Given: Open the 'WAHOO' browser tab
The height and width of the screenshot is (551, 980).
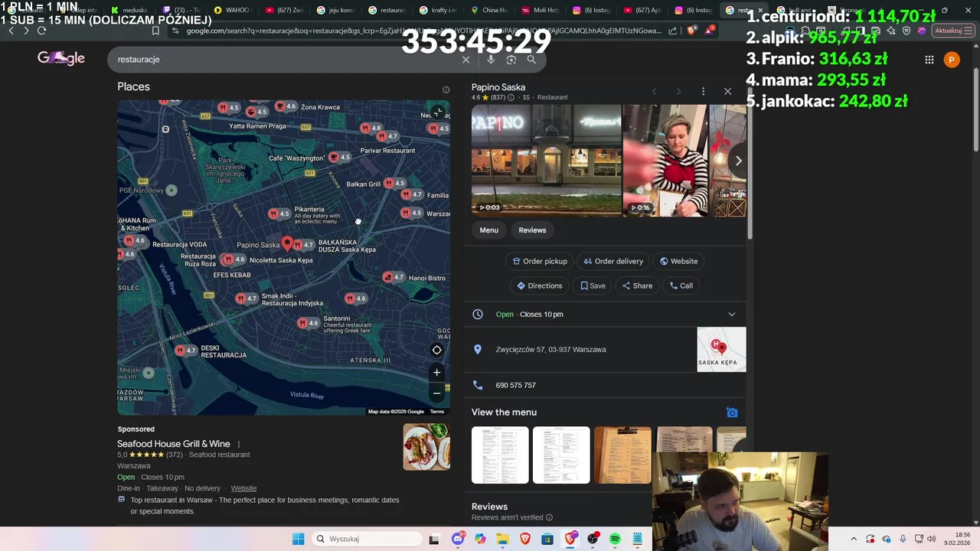Looking at the screenshot, I should coord(232,10).
